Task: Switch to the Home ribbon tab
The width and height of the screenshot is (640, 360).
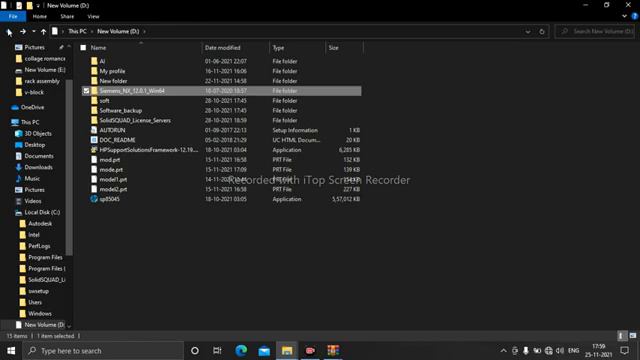Action: (40, 16)
